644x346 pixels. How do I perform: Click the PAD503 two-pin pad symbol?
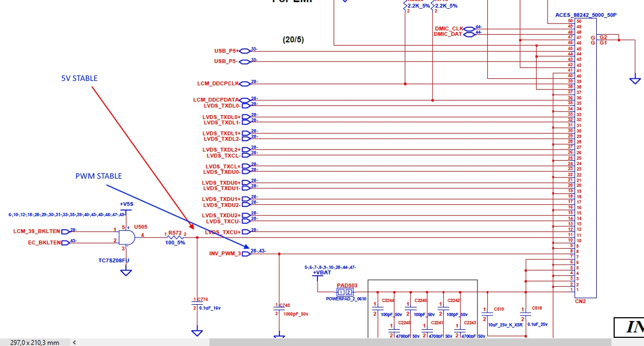(345, 292)
